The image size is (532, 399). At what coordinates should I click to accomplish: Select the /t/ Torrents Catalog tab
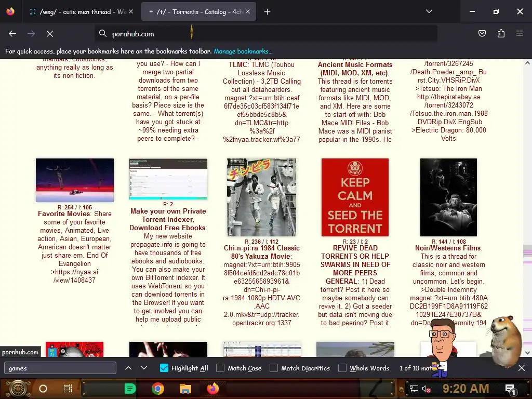(199, 12)
